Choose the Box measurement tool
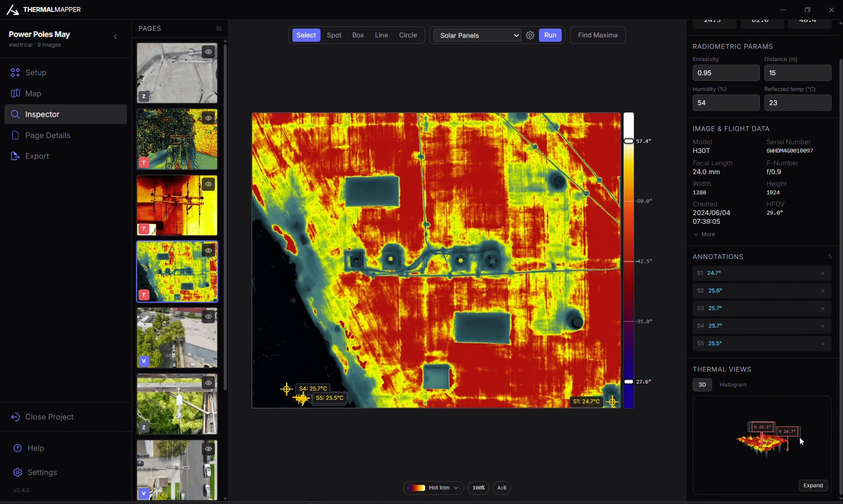 click(x=358, y=35)
